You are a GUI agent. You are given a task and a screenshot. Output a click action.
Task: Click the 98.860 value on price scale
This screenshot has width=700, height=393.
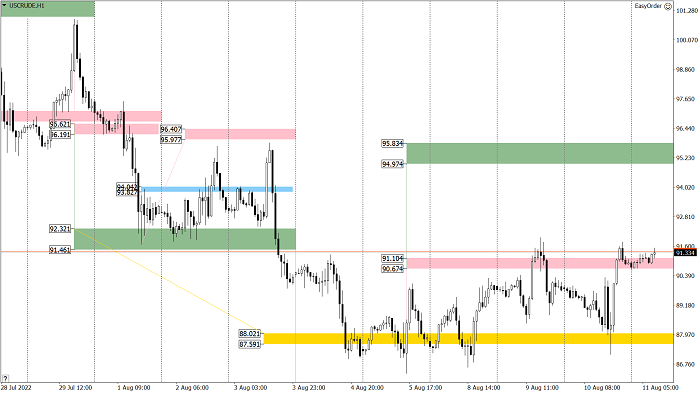[x=687, y=69]
